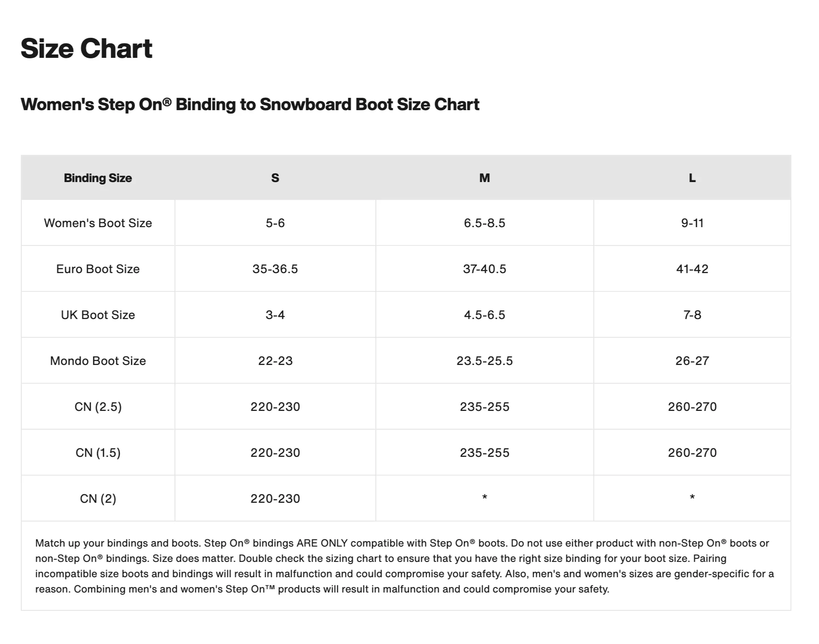Click the 6.5-8.5 women's boot size cell
The width and height of the screenshot is (819, 644).
(x=484, y=223)
